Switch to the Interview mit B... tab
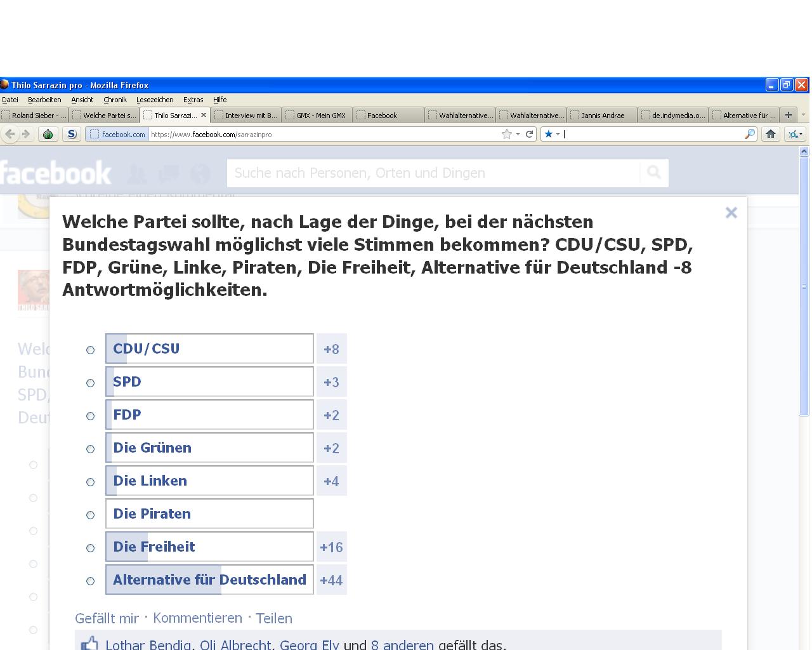The width and height of the screenshot is (812, 650). (x=246, y=115)
